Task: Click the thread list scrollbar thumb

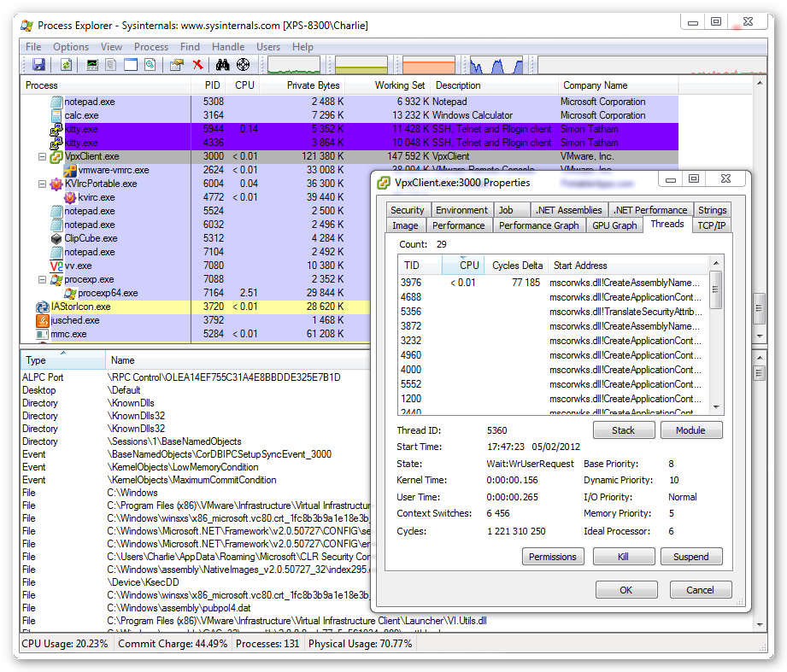Action: point(716,289)
